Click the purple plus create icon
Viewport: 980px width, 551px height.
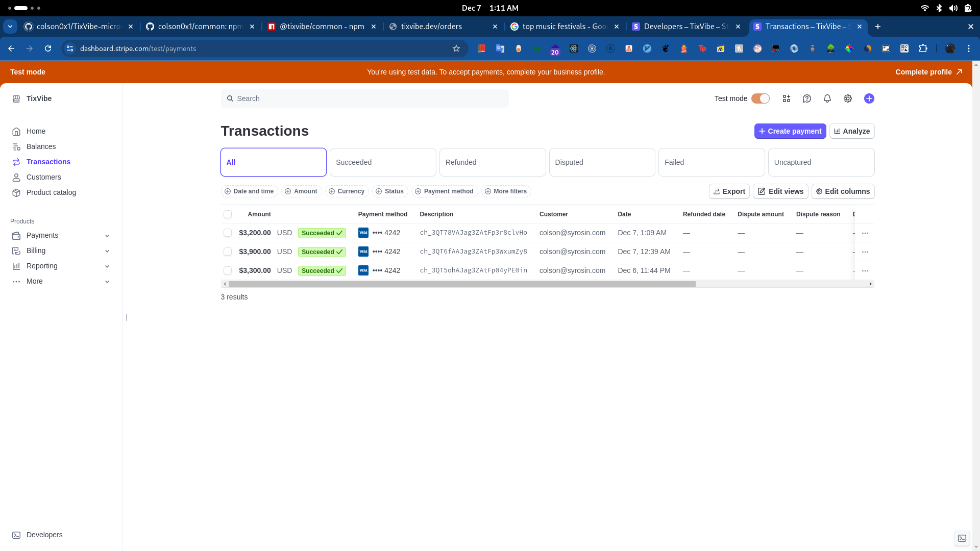coord(869,98)
